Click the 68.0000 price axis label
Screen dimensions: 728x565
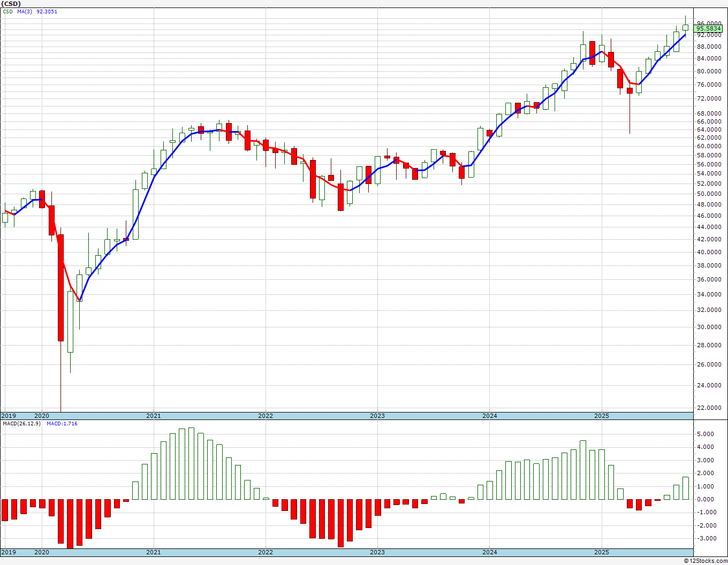(x=710, y=113)
